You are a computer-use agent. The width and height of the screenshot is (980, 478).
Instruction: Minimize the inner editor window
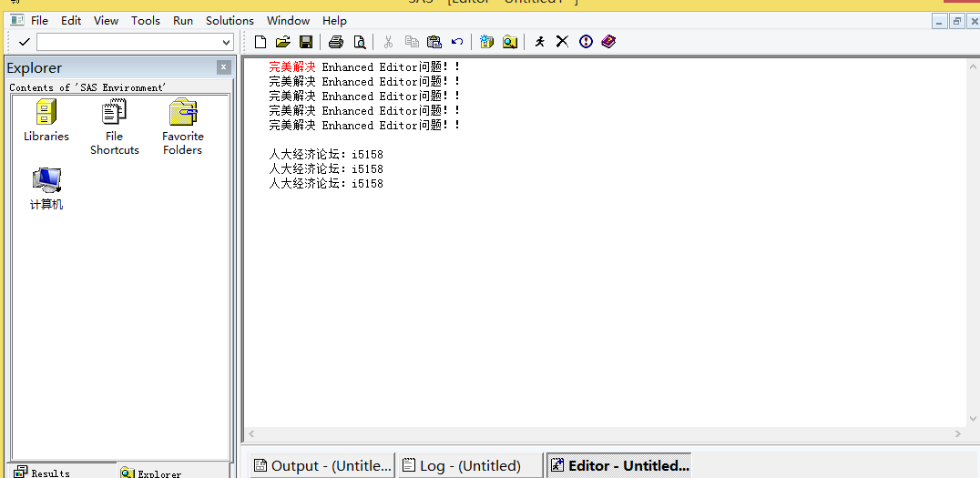point(939,21)
